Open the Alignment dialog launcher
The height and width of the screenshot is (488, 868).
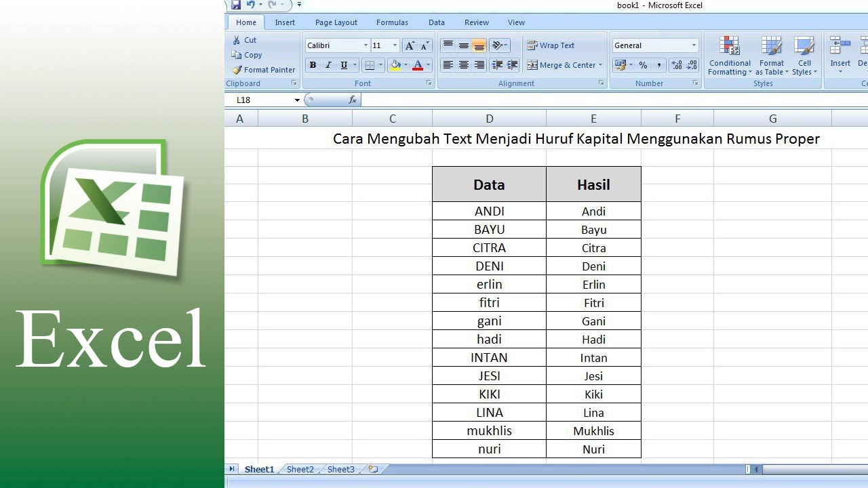tap(601, 83)
